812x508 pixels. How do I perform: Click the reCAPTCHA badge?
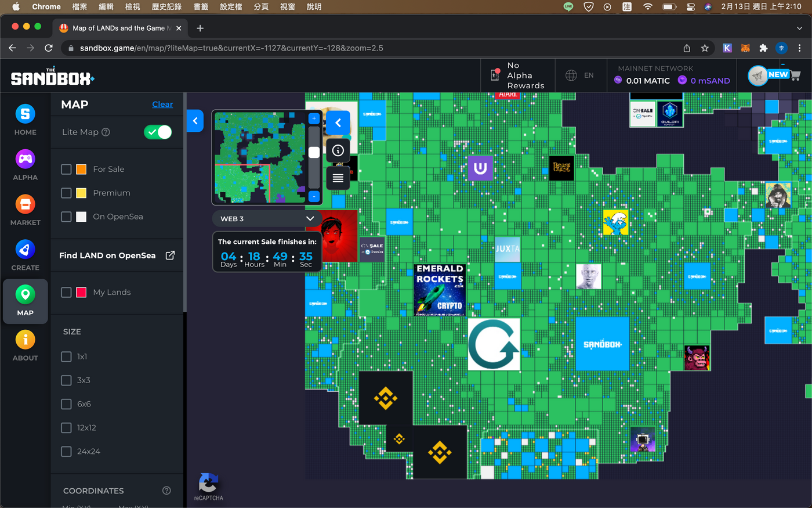[208, 487]
